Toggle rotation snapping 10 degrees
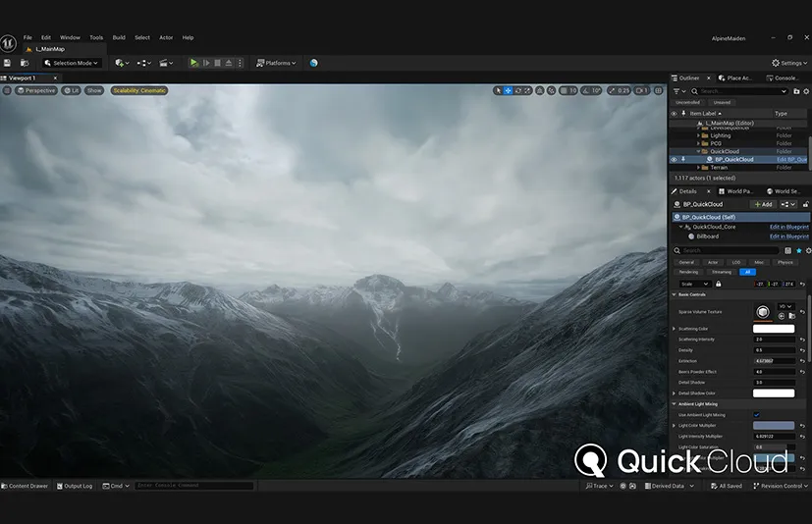 [591, 90]
